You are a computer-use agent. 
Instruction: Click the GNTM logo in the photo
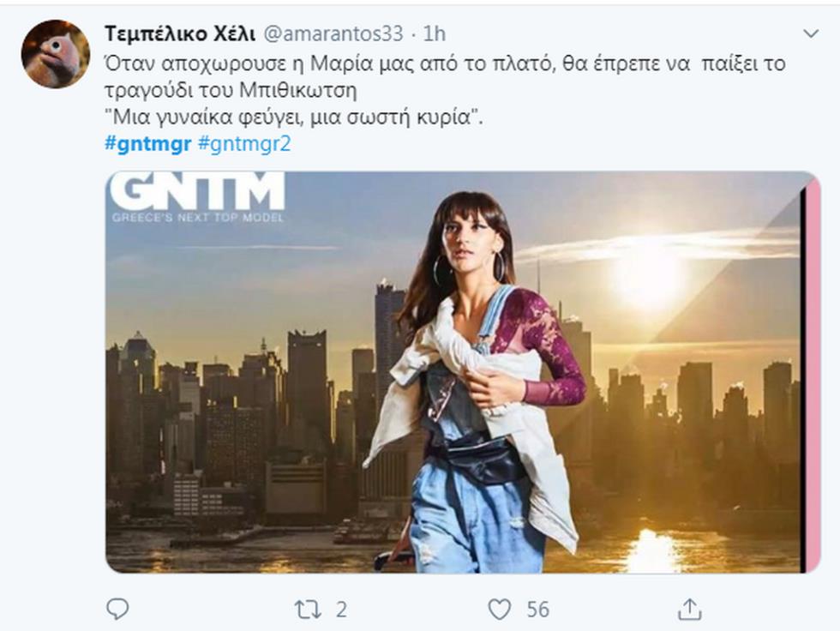click(196, 190)
